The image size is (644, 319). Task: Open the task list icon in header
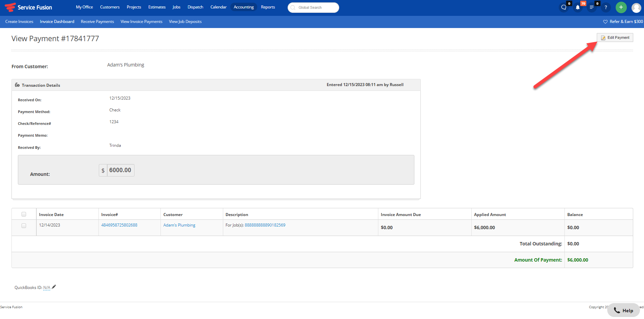click(592, 7)
